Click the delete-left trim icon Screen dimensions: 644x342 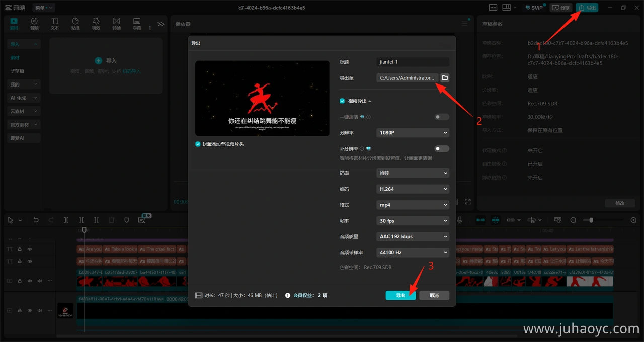[x=81, y=220]
